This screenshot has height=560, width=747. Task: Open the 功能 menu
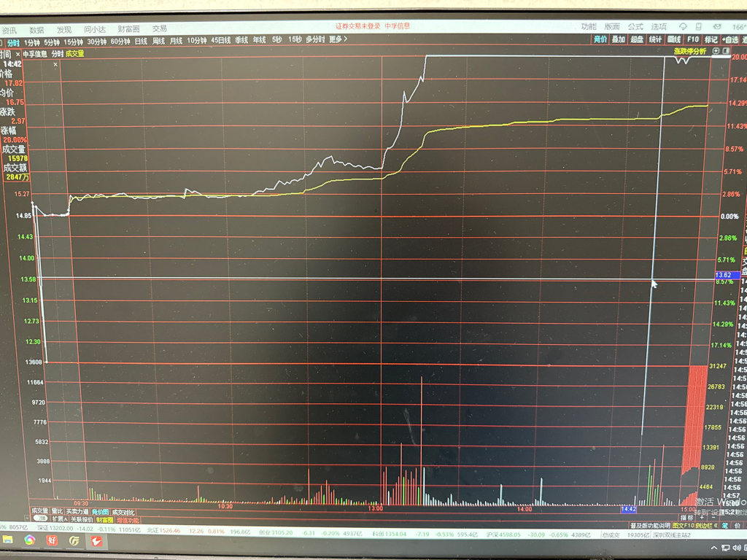point(589,27)
